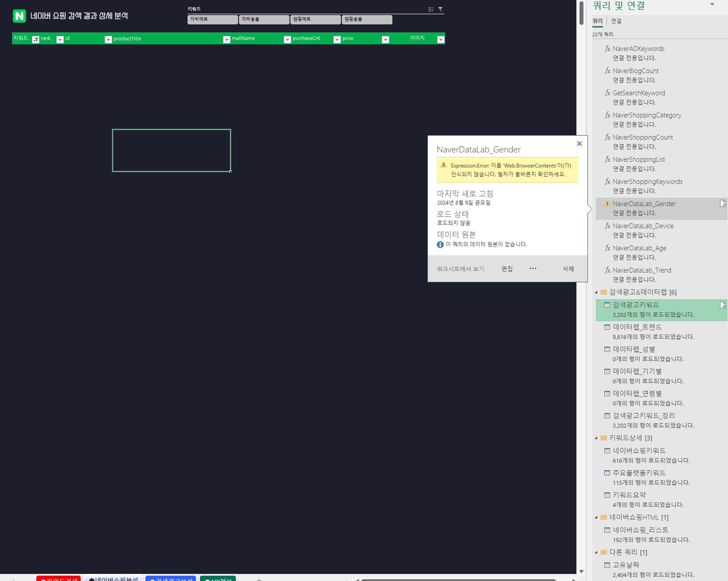Click the table icon of 데이터랩_트렌드 query
728x581 pixels.
607,327
